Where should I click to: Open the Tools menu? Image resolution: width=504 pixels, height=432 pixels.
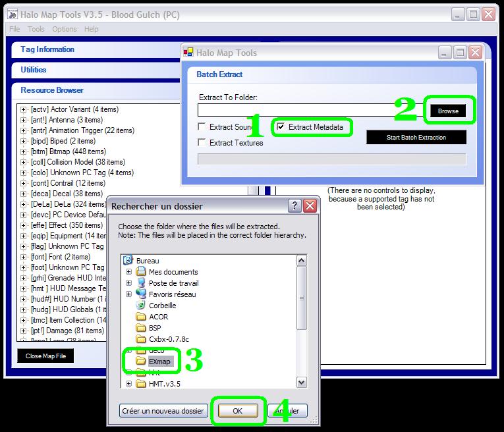[x=36, y=29]
